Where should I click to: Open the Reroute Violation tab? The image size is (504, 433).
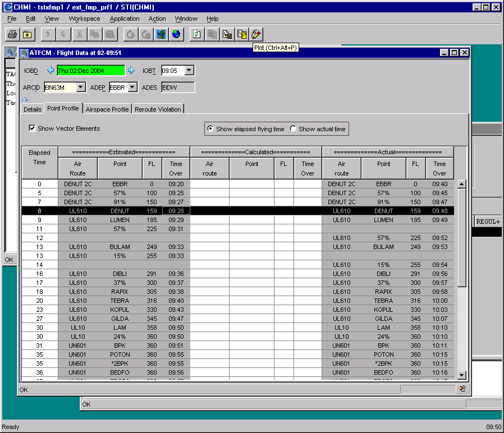pyautogui.click(x=158, y=109)
